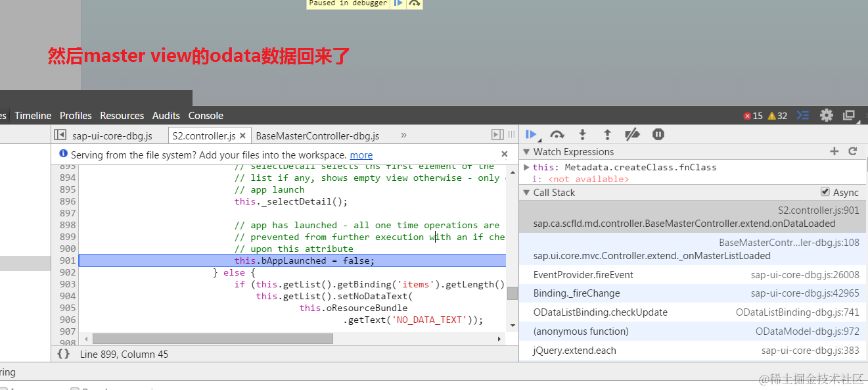868x390 pixels.
Task: Show console drawer icon
Action: click(802, 115)
